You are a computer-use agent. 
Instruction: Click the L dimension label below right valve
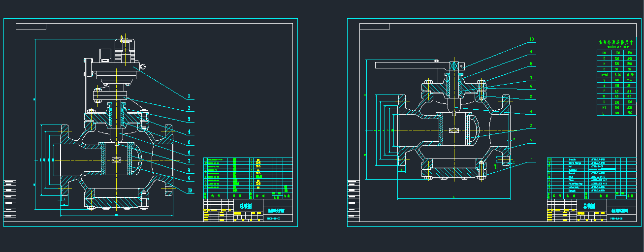point(453,197)
